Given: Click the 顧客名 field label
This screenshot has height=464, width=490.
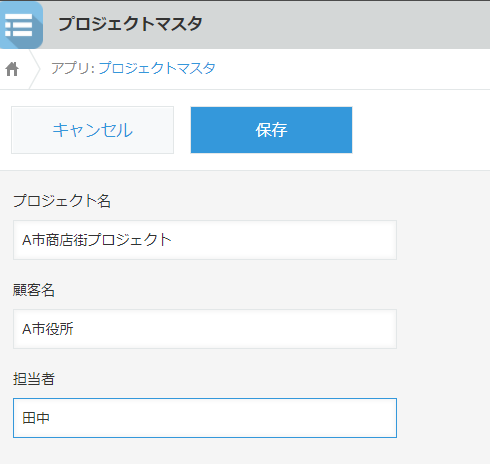Looking at the screenshot, I should [x=34, y=290].
